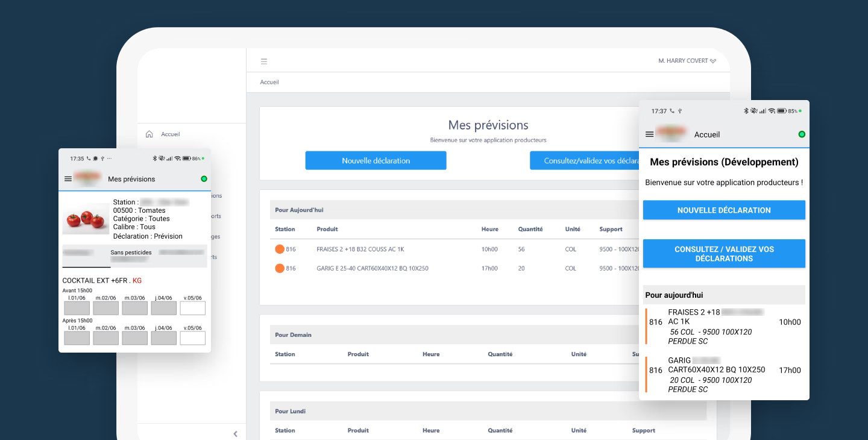This screenshot has height=440, width=868.
Task: Expand M. HARRY COVERT user dropdown
Action: (687, 61)
